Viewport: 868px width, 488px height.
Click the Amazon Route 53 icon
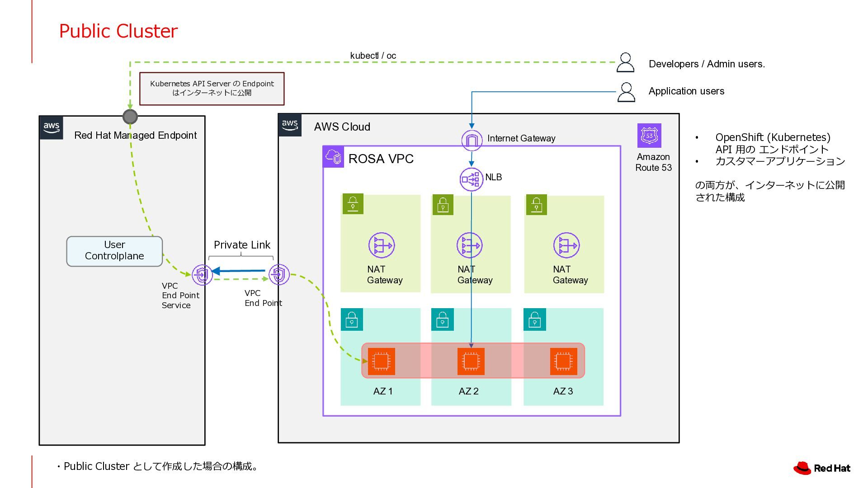tap(649, 136)
